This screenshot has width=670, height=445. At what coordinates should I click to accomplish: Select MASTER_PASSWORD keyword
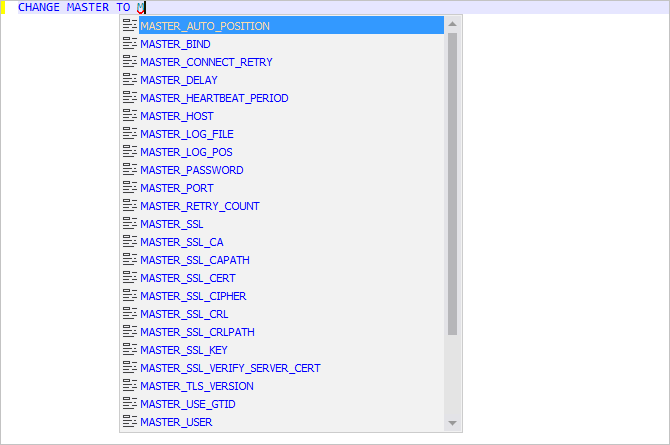click(x=282, y=170)
